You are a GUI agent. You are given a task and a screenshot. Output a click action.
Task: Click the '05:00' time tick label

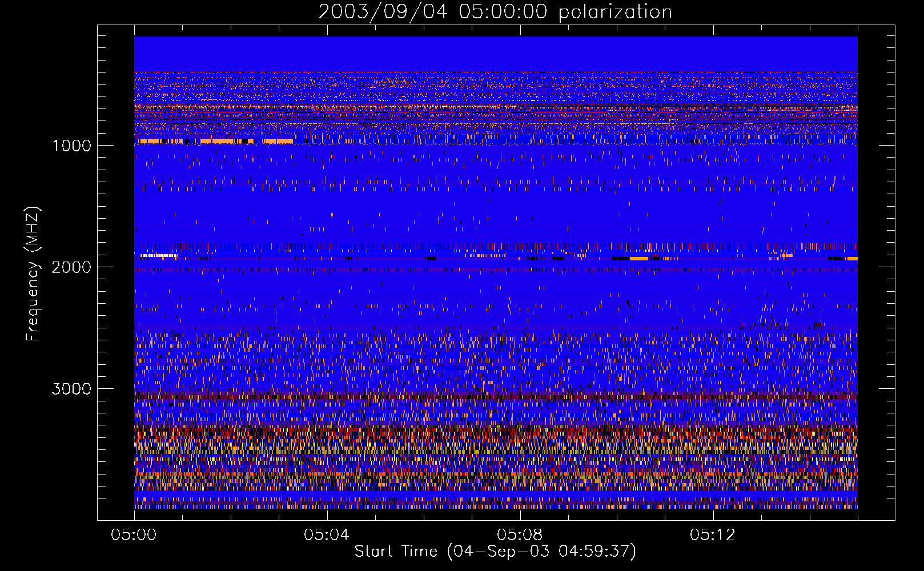134,535
